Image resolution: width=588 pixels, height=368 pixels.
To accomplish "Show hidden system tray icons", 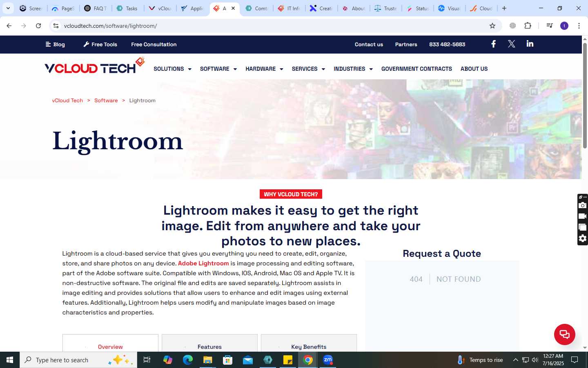I will coord(515,360).
